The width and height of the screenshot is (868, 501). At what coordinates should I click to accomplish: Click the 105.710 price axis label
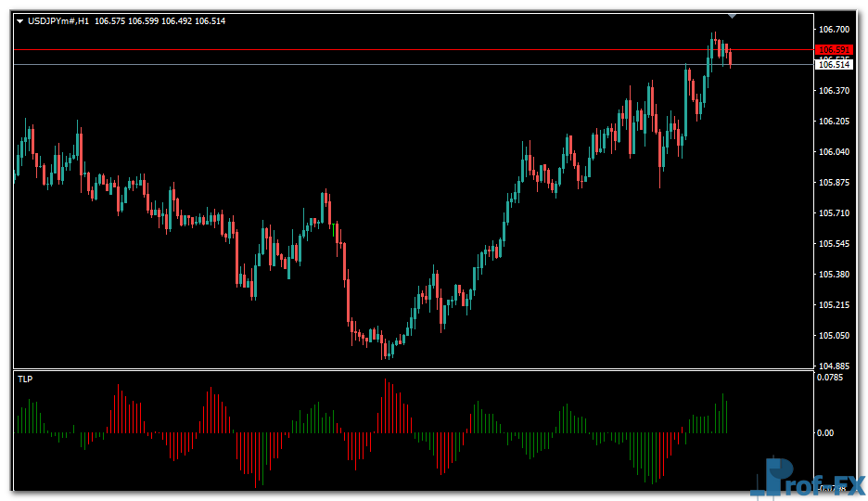point(835,213)
